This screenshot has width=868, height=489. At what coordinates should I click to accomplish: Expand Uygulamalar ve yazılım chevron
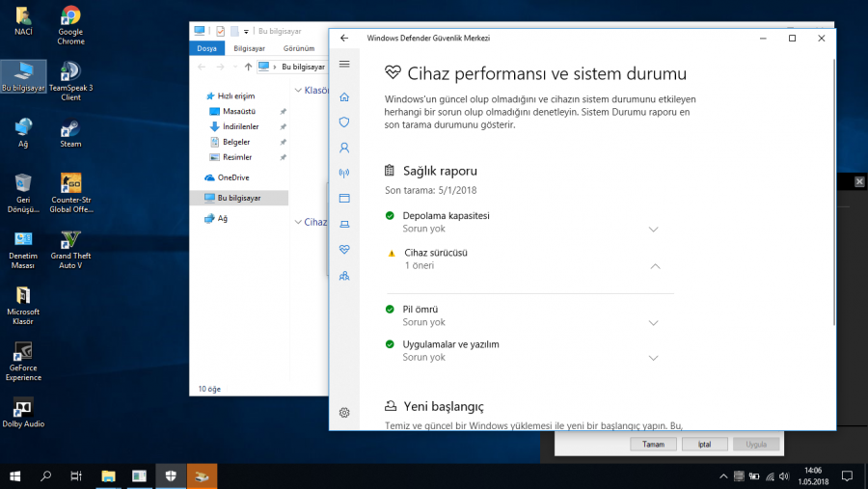(x=653, y=358)
